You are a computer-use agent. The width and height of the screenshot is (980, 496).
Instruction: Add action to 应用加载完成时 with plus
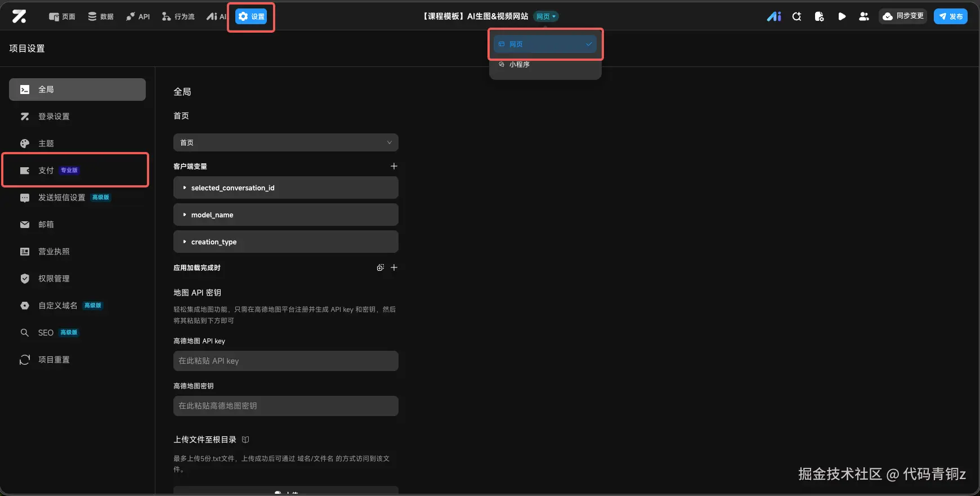coord(394,267)
